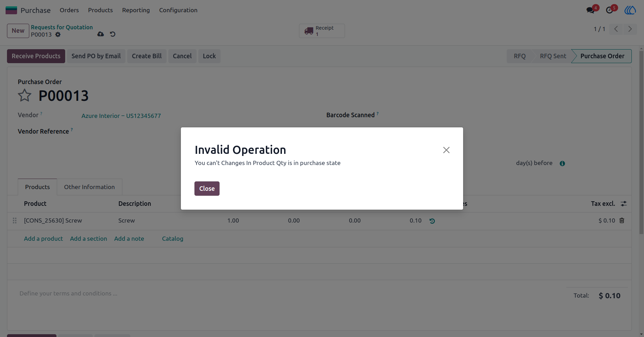Click Add a product link

[x=44, y=239]
